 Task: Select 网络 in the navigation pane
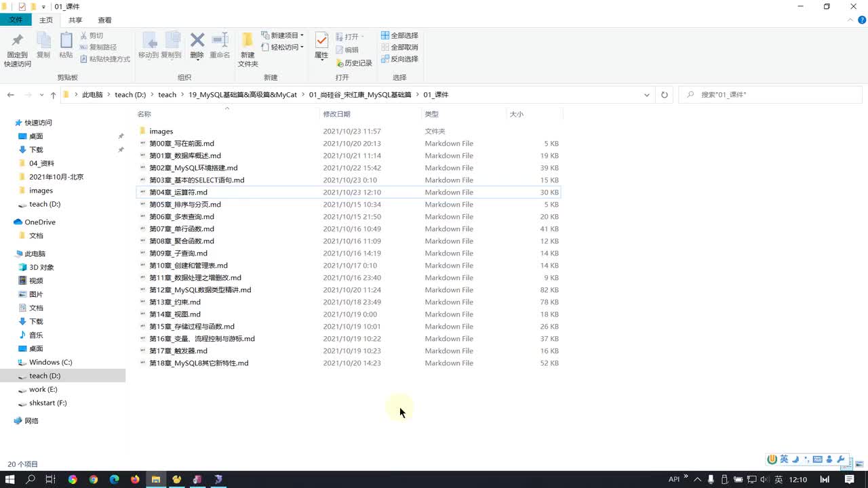point(31,421)
